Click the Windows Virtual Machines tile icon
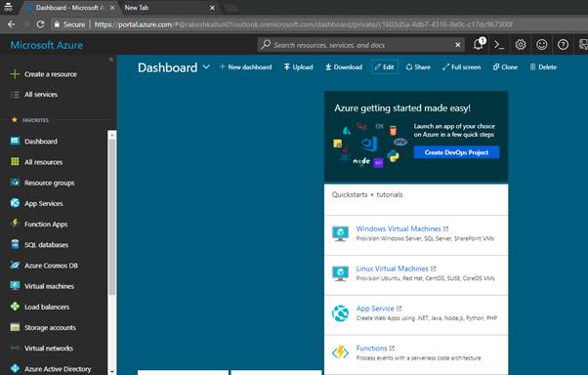This screenshot has height=375, width=588. (340, 233)
